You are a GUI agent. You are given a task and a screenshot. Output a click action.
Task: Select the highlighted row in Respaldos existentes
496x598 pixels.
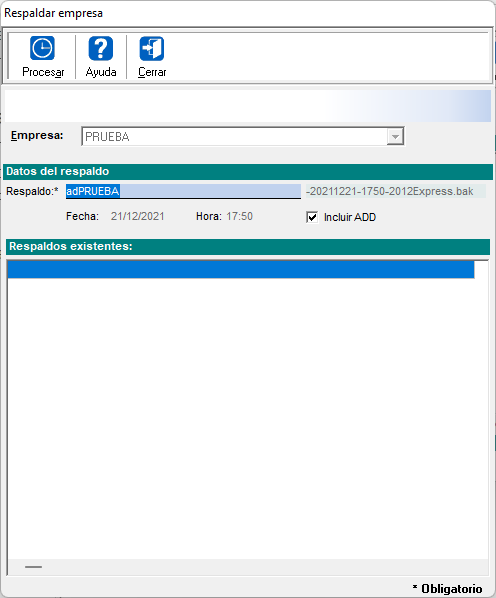(241, 270)
